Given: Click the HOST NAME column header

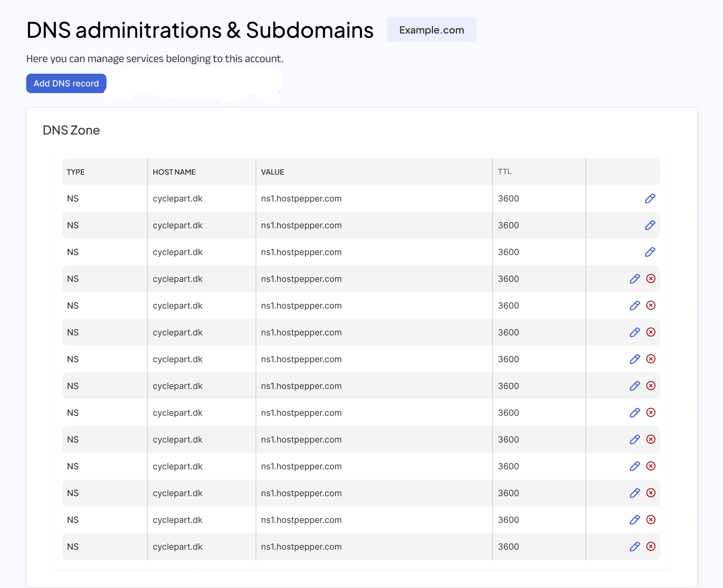Looking at the screenshot, I should (x=174, y=172).
